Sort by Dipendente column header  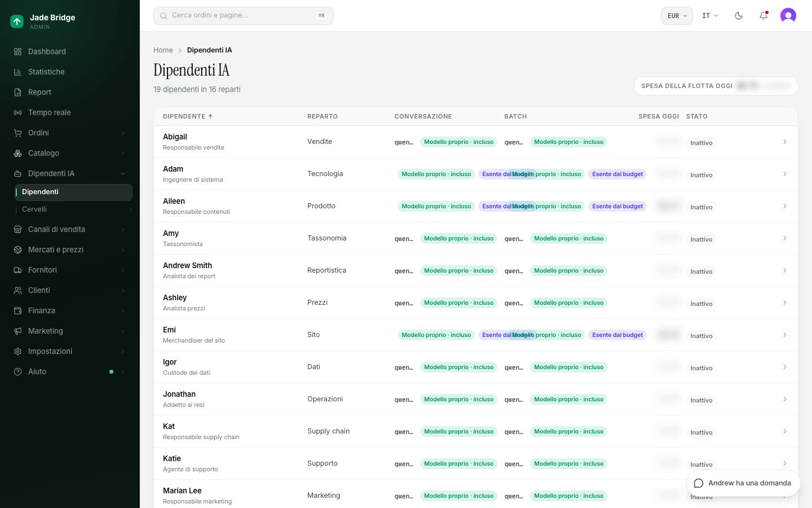coord(188,116)
